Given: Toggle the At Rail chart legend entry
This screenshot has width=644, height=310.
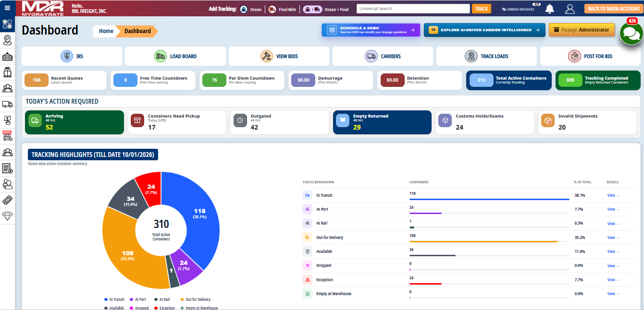Looking at the screenshot, I should pyautogui.click(x=162, y=299).
